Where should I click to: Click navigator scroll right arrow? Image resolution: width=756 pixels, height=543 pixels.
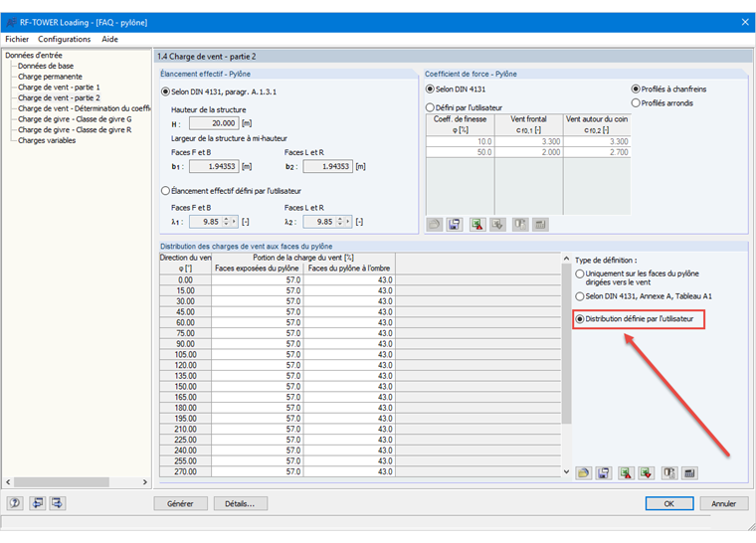coord(144,481)
